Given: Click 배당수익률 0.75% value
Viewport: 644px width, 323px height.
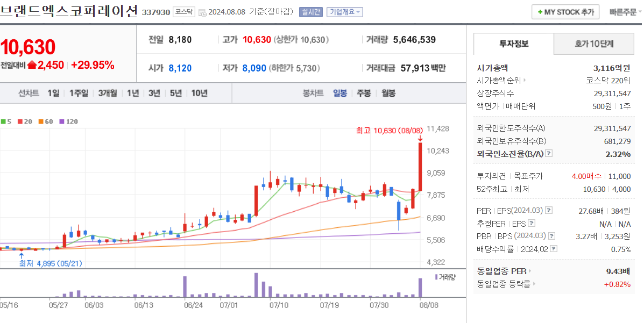Looking at the screenshot, I should [x=620, y=249].
